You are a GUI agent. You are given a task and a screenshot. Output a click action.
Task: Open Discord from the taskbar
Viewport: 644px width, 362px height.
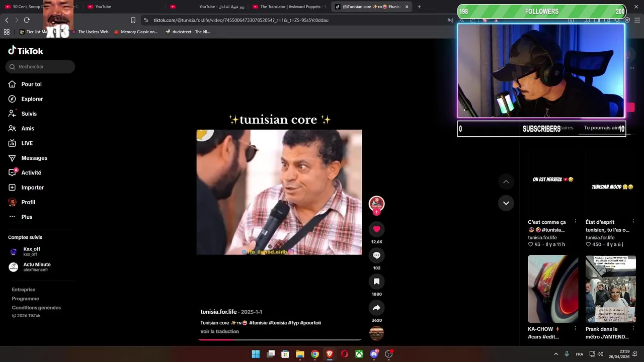[374, 354]
